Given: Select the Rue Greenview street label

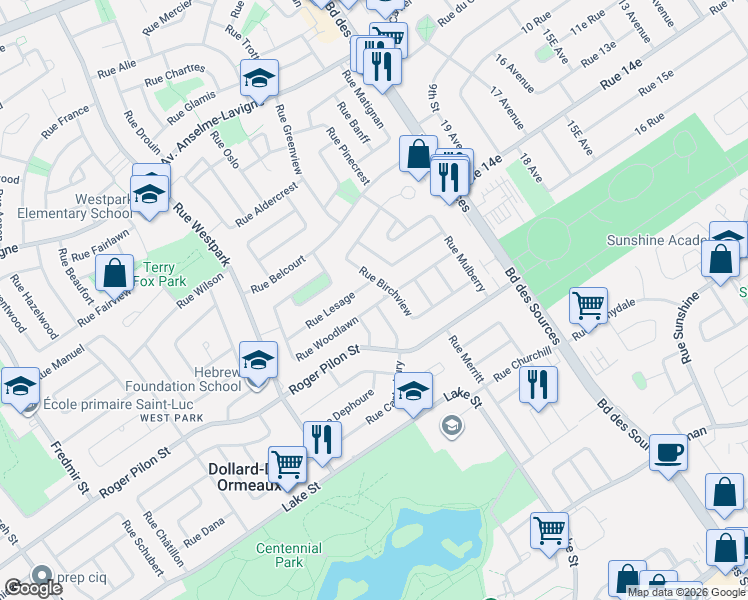Looking at the screenshot, I should (x=288, y=139).
